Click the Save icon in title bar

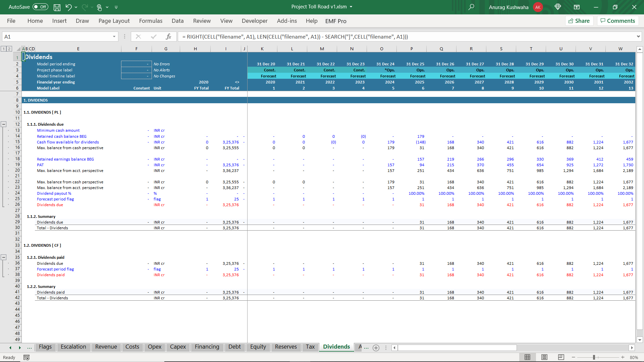point(57,7)
